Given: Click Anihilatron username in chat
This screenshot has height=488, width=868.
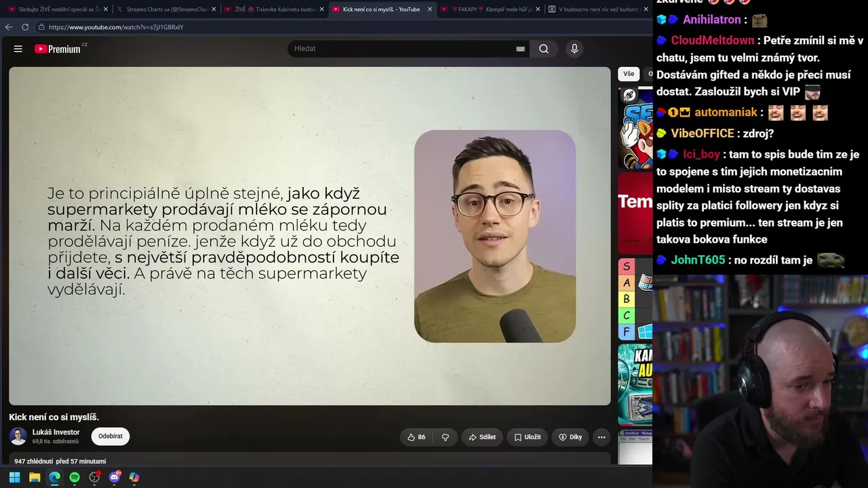Looking at the screenshot, I should (712, 20).
